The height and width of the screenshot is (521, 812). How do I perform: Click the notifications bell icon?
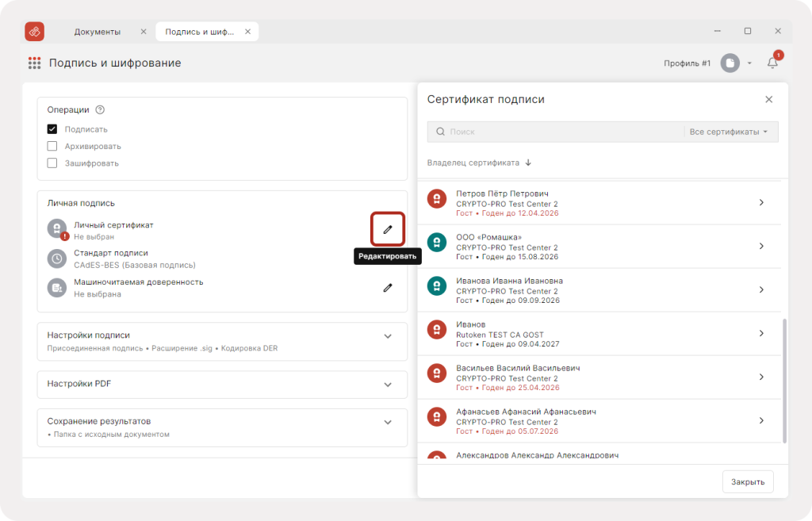[772, 63]
